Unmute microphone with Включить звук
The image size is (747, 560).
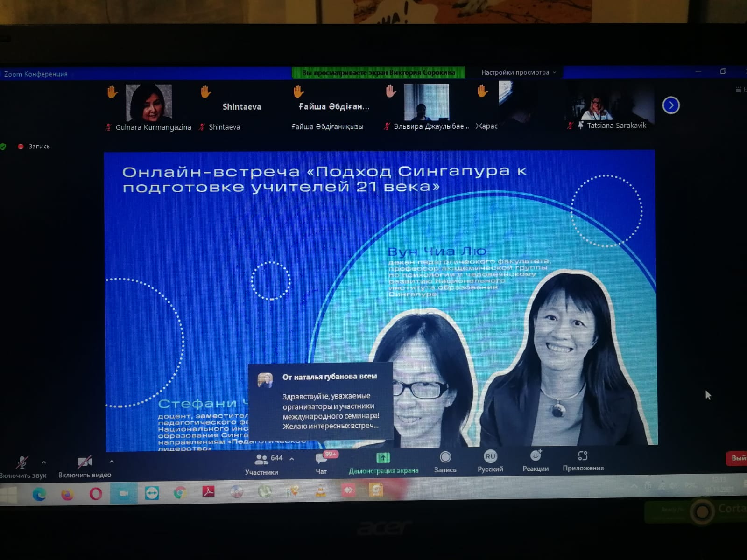22,463
